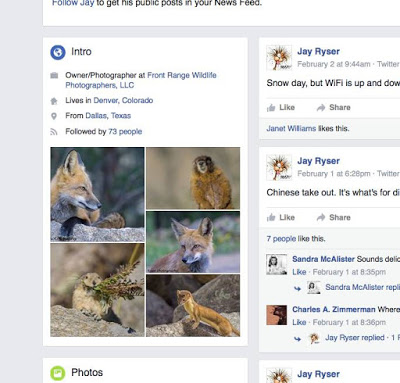
Task: Click the location pin beside From Dallas
Action: pos(54,116)
